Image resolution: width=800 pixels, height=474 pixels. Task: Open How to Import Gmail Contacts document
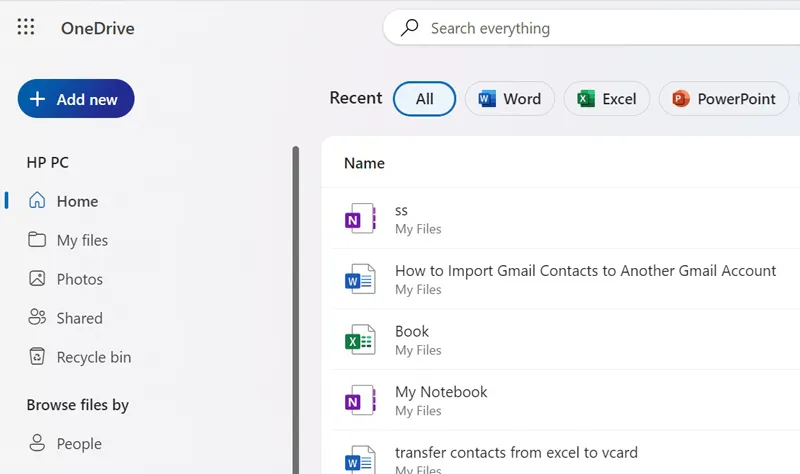585,270
